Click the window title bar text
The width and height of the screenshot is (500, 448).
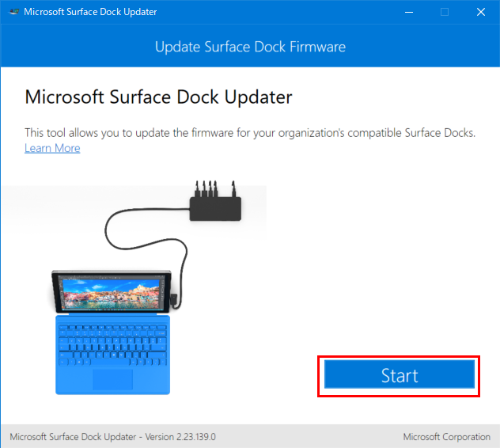click(89, 12)
